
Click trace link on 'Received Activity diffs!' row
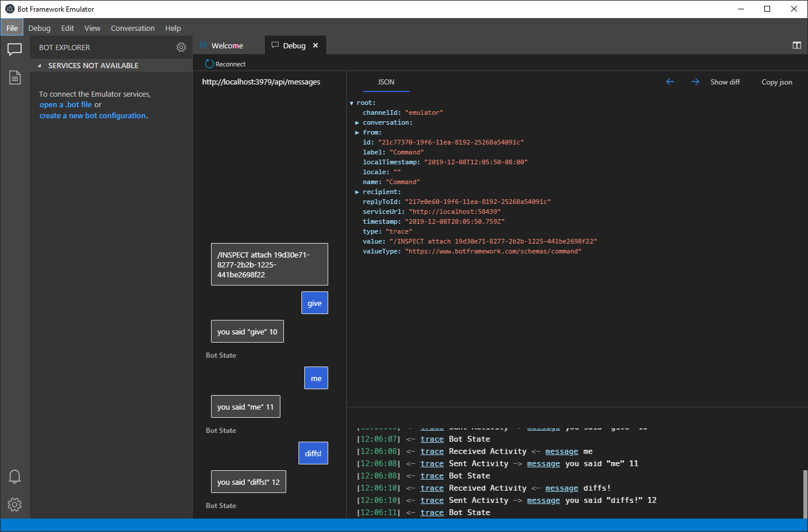(432, 488)
